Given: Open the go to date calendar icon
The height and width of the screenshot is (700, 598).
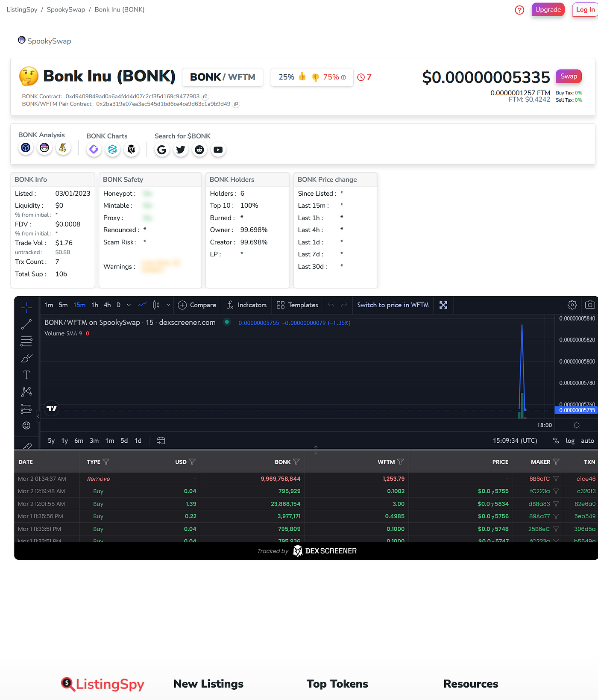Looking at the screenshot, I should 161,441.
